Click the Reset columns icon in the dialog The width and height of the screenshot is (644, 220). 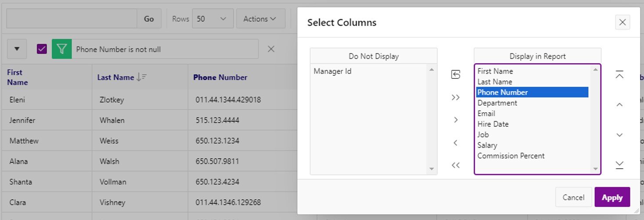click(x=456, y=75)
